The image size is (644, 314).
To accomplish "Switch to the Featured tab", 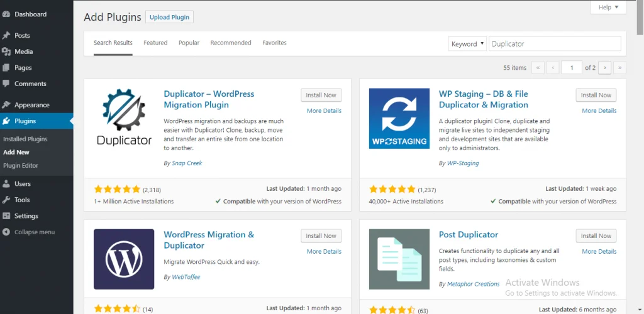I will 155,43.
